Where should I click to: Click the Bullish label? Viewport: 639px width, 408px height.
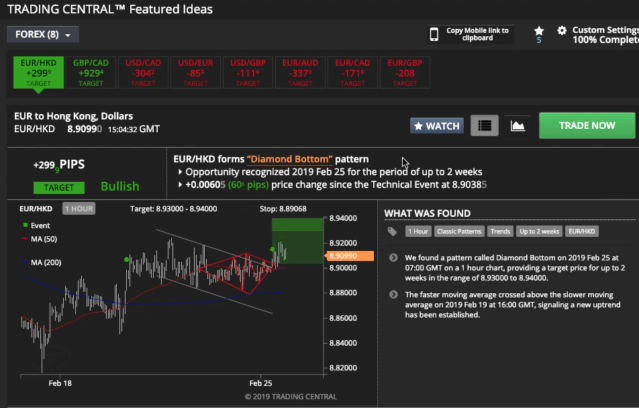120,187
